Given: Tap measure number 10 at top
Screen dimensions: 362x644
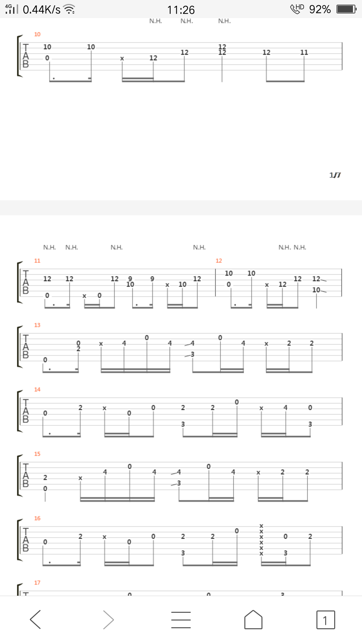Looking at the screenshot, I should click(x=37, y=34).
